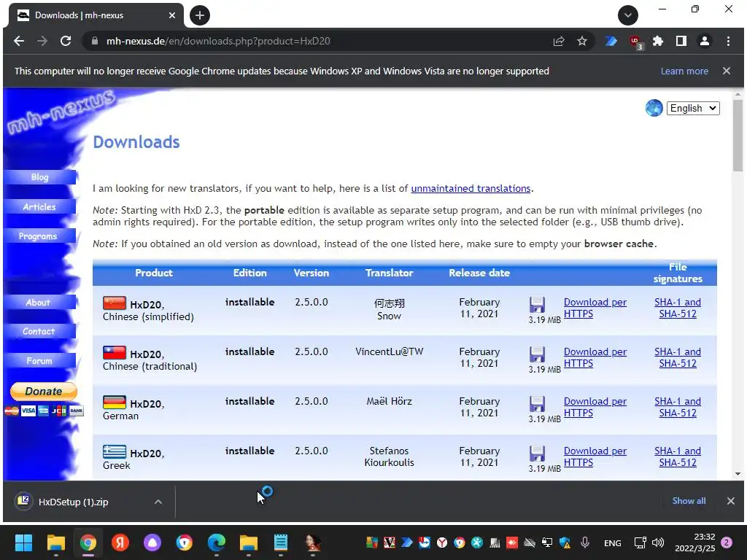Close the downloads shelf
The height and width of the screenshot is (560, 747).
[x=731, y=501]
